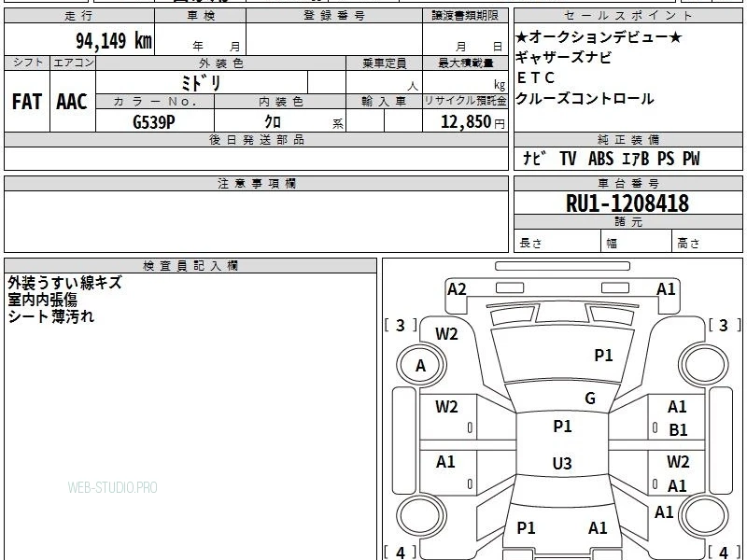Image resolution: width=747 pixels, height=560 pixels.
Task: Select the 注意事項欄 section header
Action: (256, 183)
